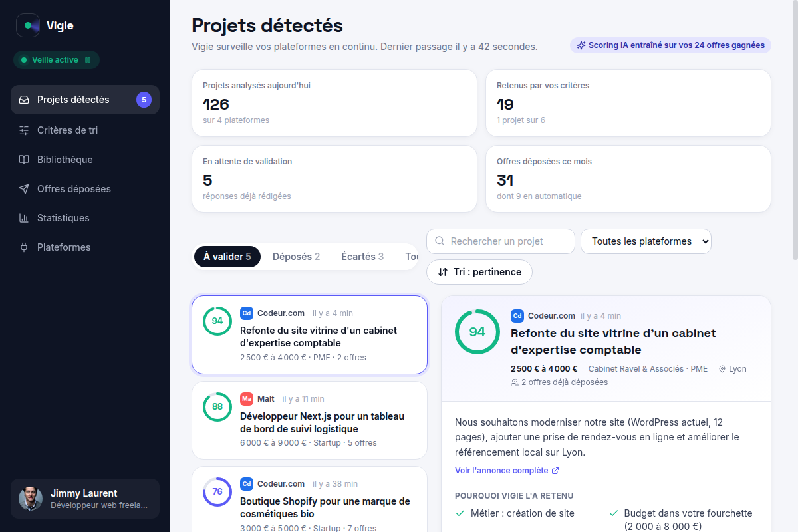Click the checkmark next to Budget dans votre fourchette

[613, 513]
